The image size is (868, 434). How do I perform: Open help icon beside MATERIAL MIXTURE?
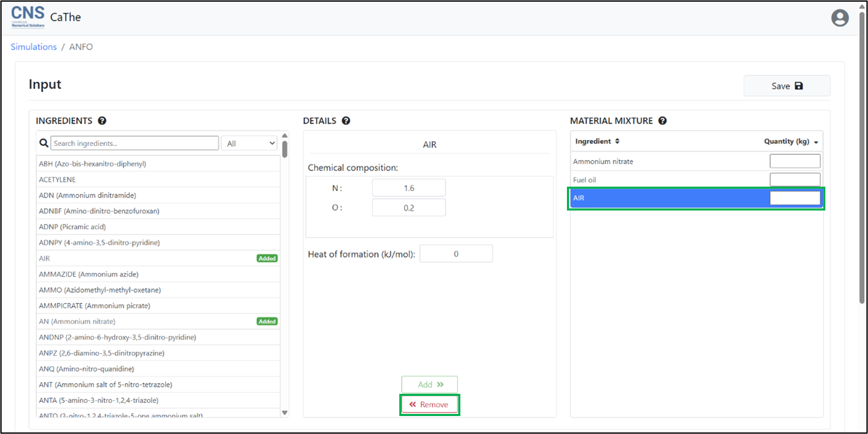[x=662, y=121]
